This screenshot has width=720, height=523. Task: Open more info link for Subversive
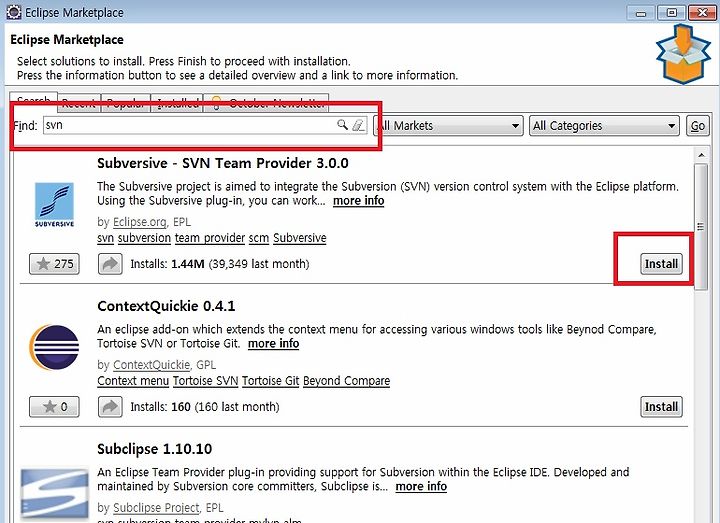click(359, 201)
